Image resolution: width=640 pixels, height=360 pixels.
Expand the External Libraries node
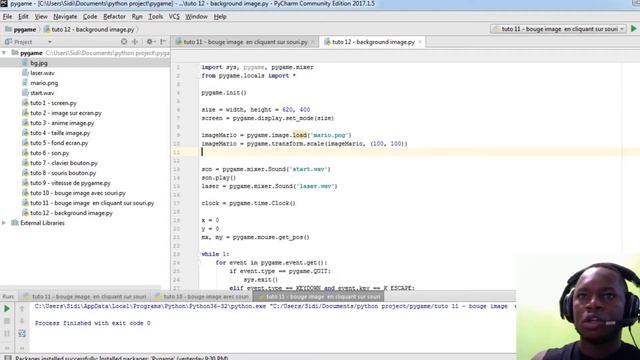tap(4, 223)
